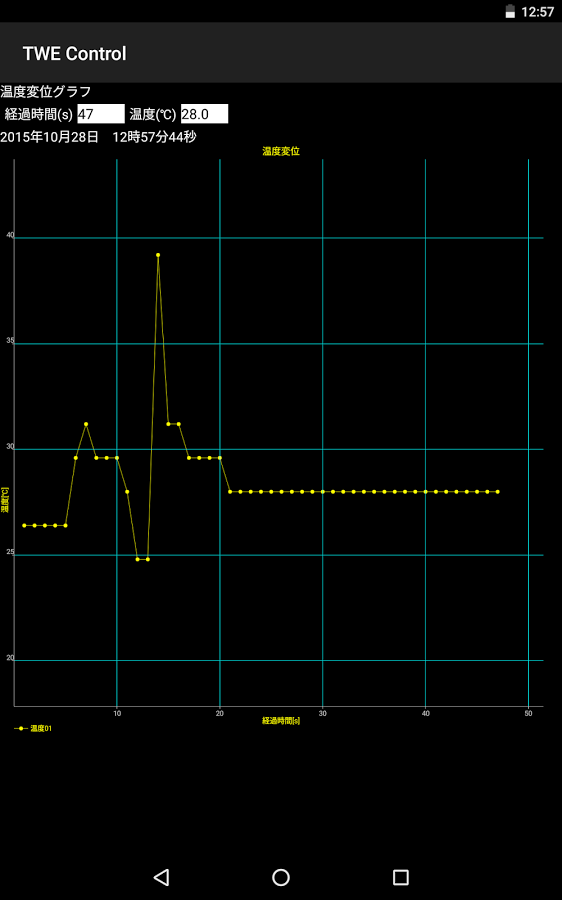Click the first data point of the series
Screen dimensions: 562x900
(x=24, y=525)
